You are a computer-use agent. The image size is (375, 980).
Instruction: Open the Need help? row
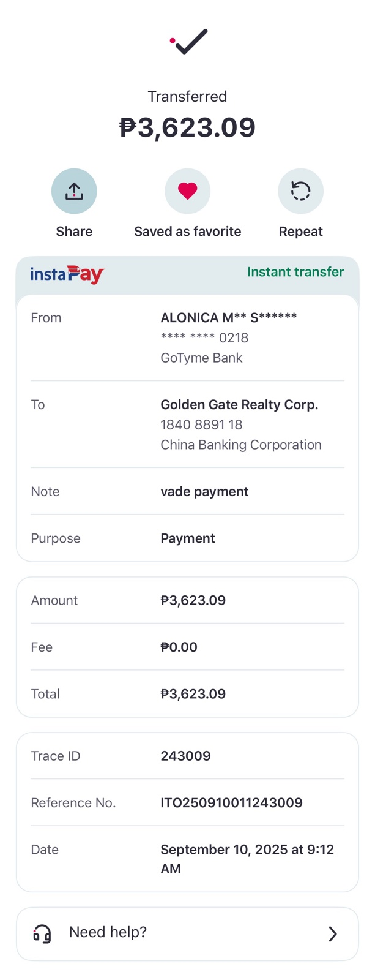pyautogui.click(x=187, y=933)
